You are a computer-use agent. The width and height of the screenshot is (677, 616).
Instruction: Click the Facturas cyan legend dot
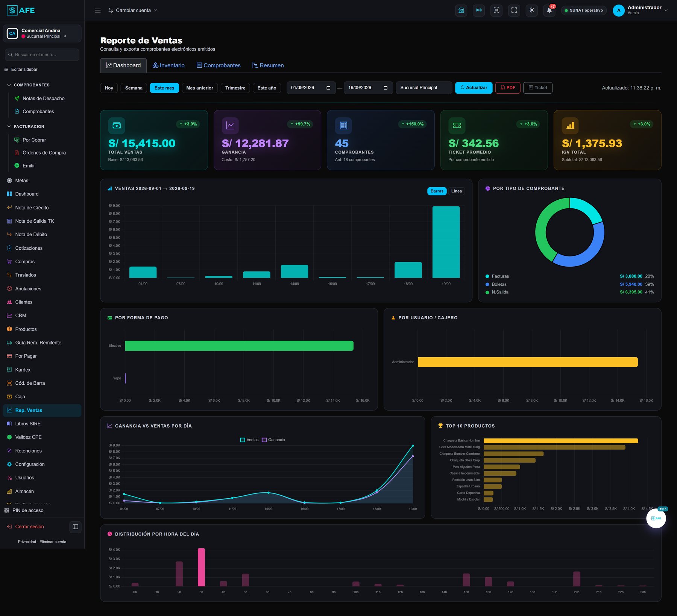[x=487, y=276]
